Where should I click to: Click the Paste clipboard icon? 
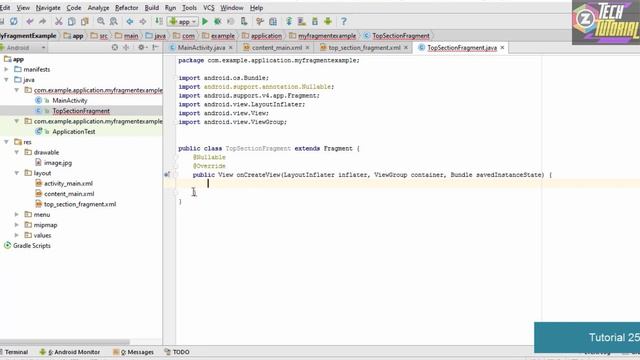click(x=84, y=21)
